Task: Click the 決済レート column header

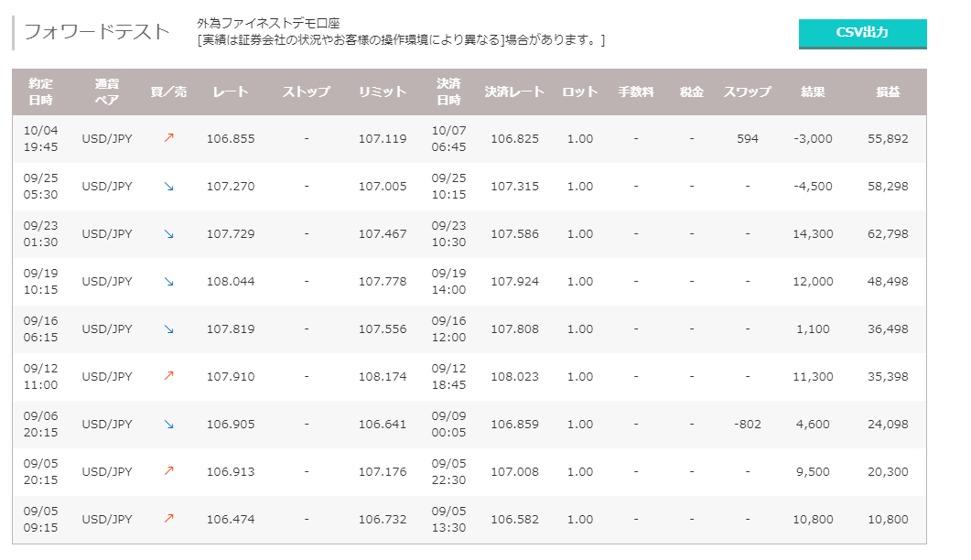Action: (514, 92)
